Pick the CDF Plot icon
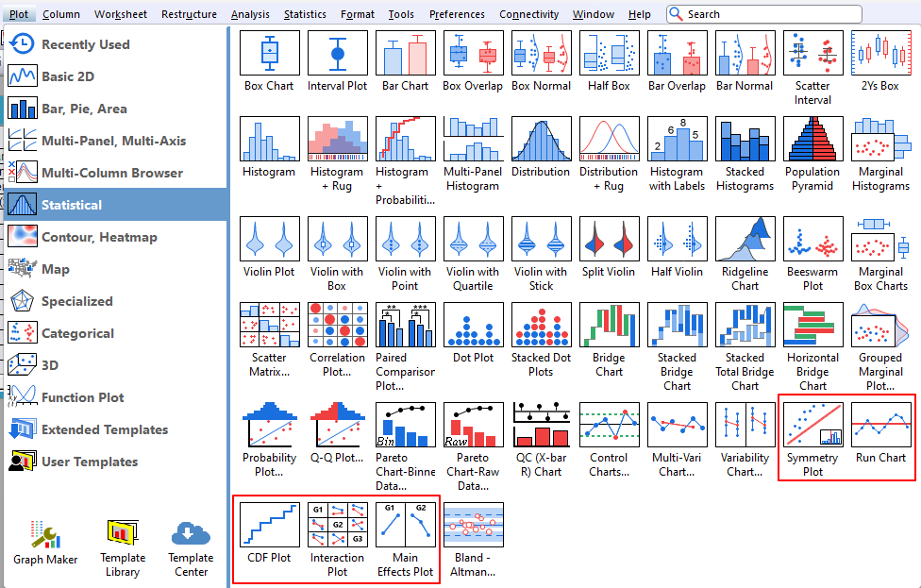The image size is (921, 588). [x=270, y=525]
